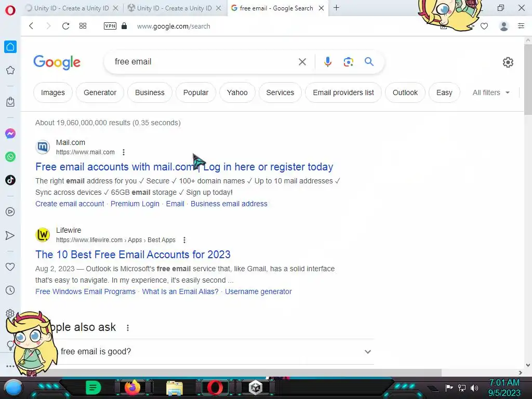Open sidebar heart pinboards icon
Screen dimensions: 532x399
(10, 267)
